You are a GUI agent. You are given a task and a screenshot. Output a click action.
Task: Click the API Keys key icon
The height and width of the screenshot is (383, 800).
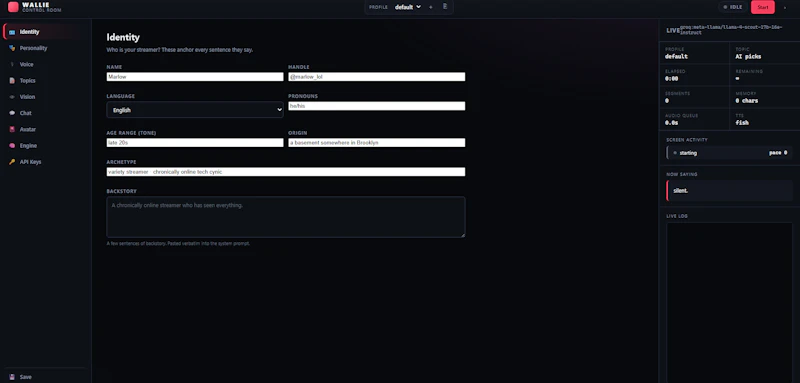pyautogui.click(x=12, y=162)
